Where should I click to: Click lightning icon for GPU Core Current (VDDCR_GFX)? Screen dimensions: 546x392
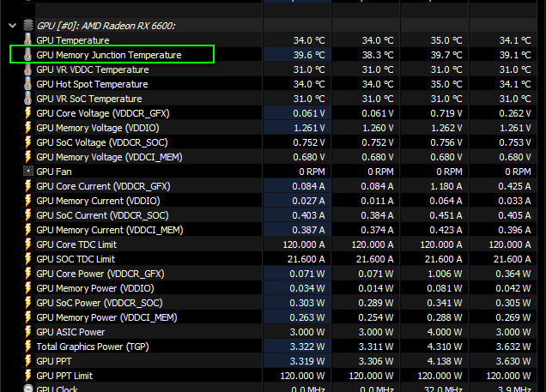pyautogui.click(x=27, y=186)
